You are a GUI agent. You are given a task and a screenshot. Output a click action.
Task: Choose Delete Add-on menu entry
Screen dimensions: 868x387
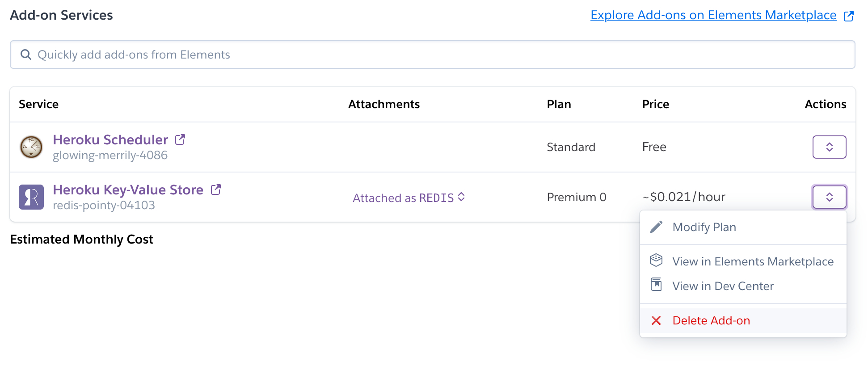[x=711, y=320]
